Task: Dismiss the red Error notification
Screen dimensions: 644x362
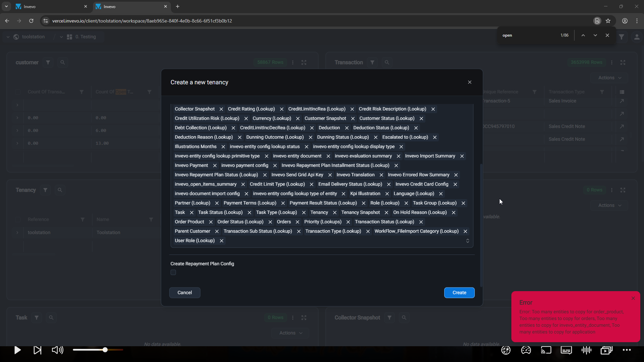Action: [633, 298]
